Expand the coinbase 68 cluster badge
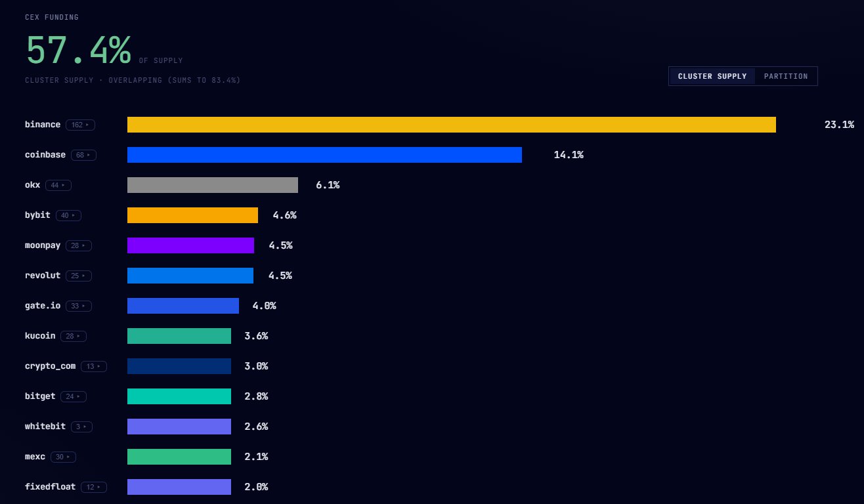Viewport: 864px width, 504px height. [83, 155]
